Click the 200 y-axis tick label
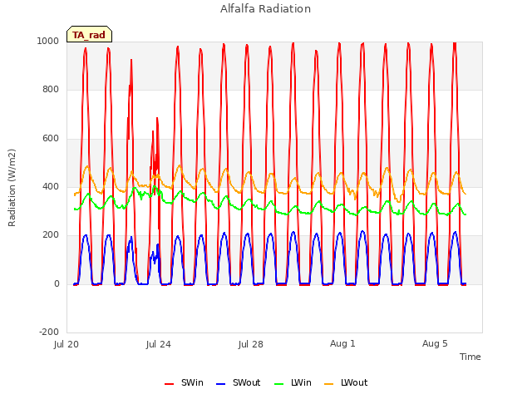 click(x=51, y=235)
